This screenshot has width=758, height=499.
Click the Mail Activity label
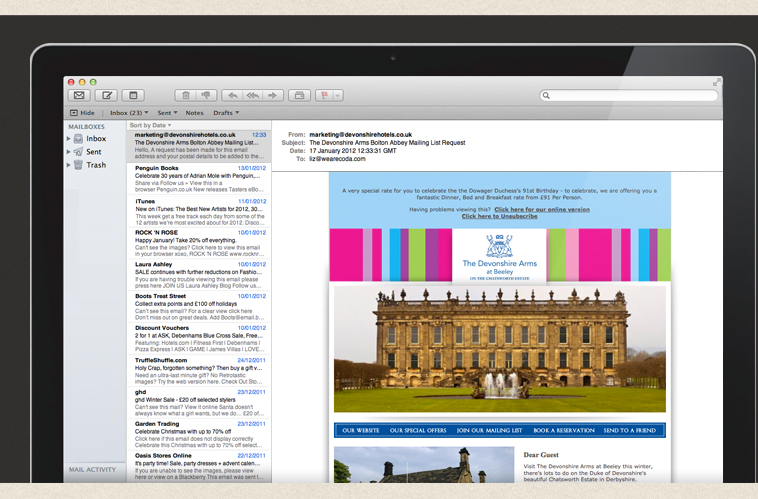coord(92,470)
